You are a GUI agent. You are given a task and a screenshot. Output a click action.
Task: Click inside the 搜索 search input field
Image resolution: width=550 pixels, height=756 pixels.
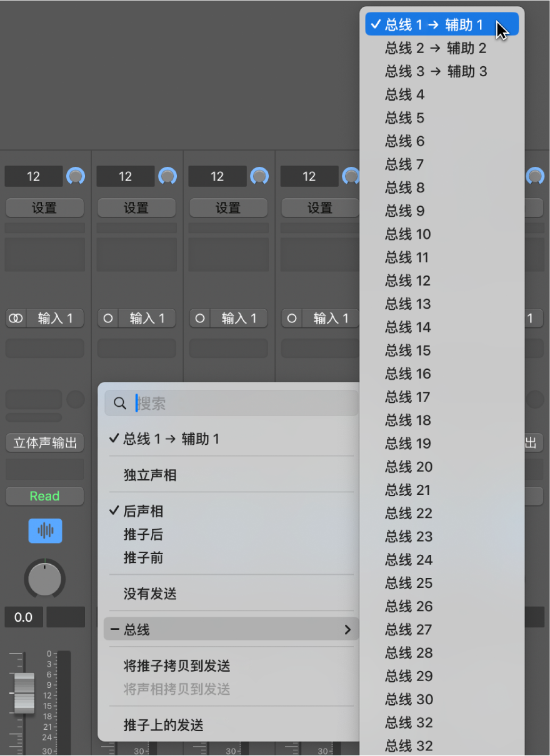187,402
